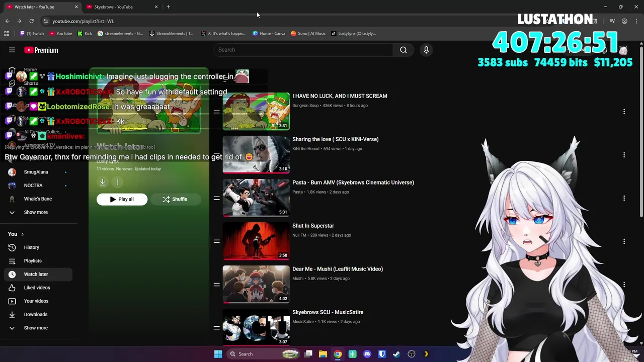This screenshot has width=644, height=362.
Task: Grab reorder handle for 'Dear Me - Mushi'
Action: (216, 285)
